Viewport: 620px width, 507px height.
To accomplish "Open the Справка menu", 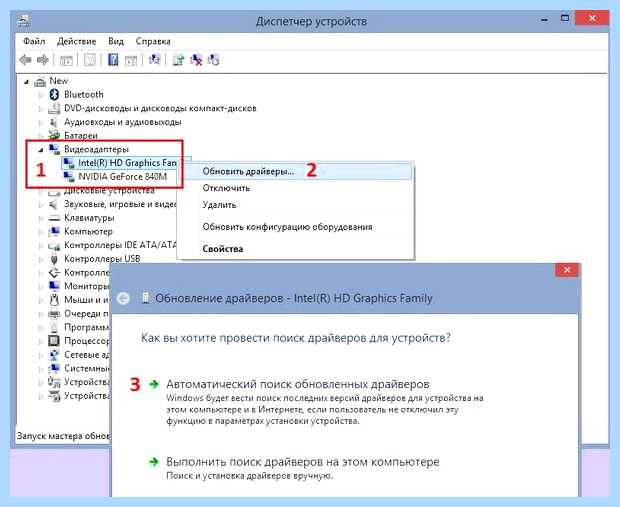I will pyautogui.click(x=153, y=41).
